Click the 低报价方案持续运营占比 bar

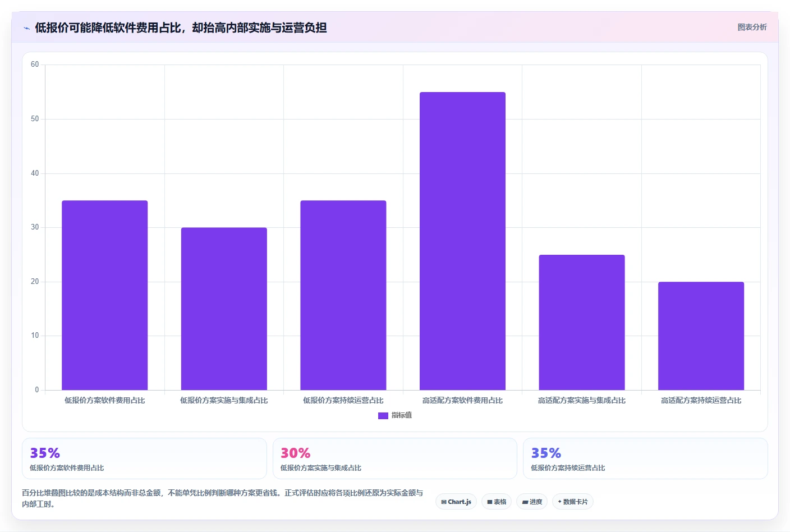343,295
